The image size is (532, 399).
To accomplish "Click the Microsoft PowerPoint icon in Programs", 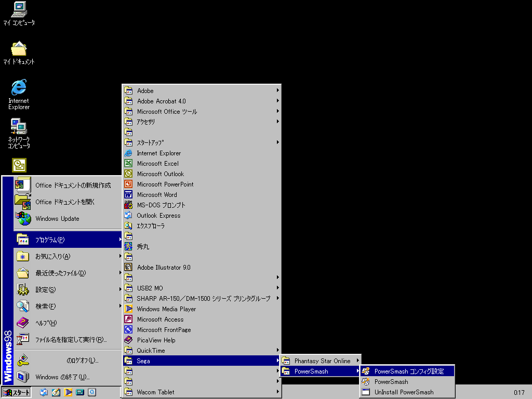I will point(128,184).
